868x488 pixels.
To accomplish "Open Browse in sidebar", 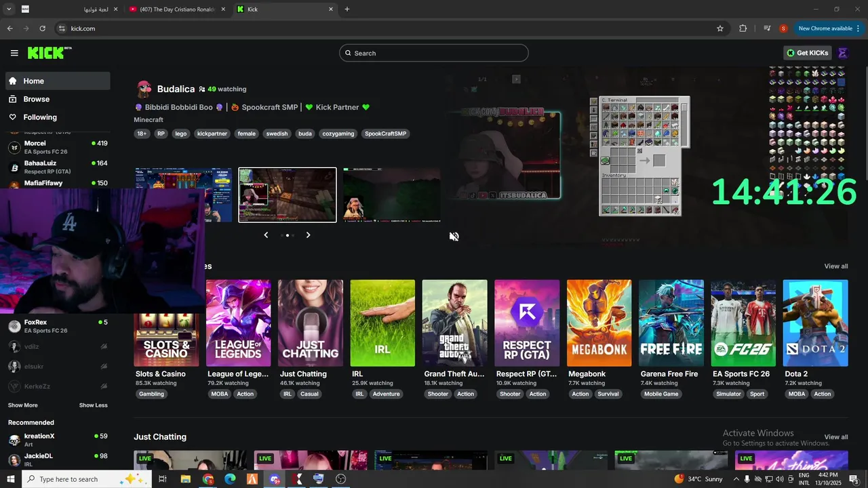I will pos(58,99).
